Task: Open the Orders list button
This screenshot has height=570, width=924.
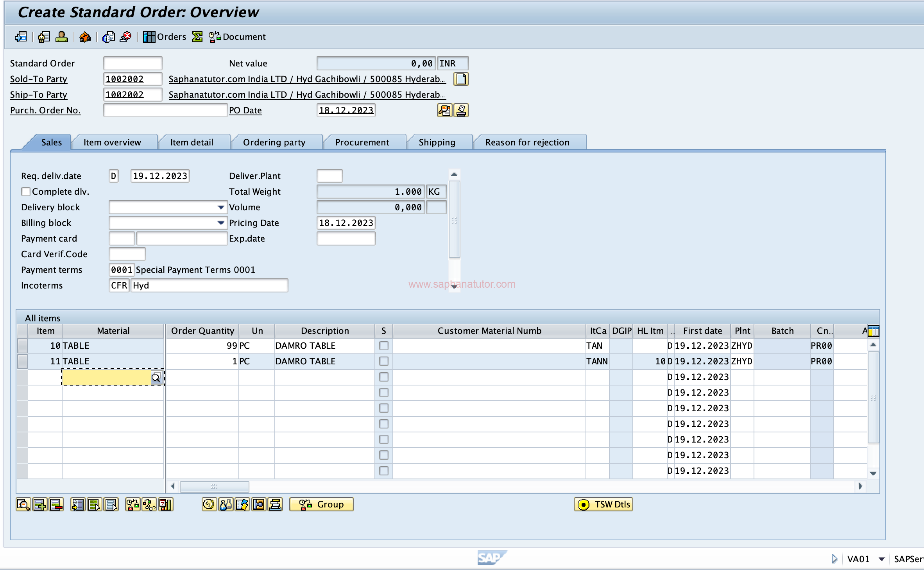Action: coord(164,37)
